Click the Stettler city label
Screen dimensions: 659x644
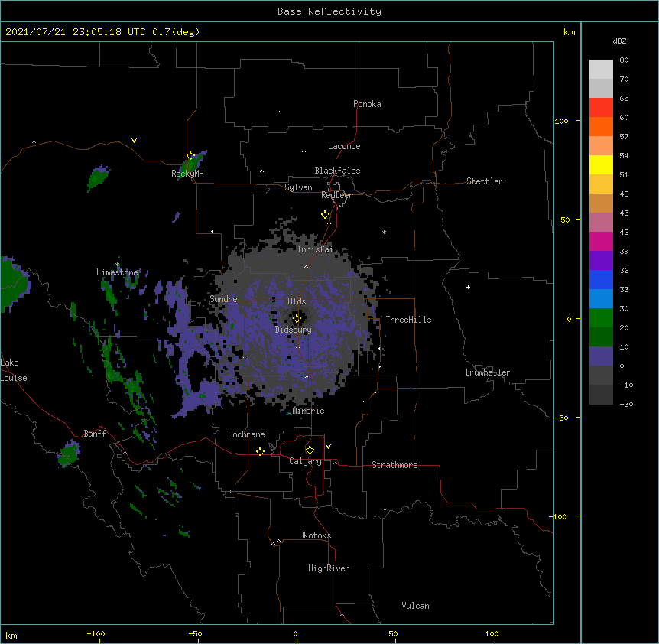484,181
